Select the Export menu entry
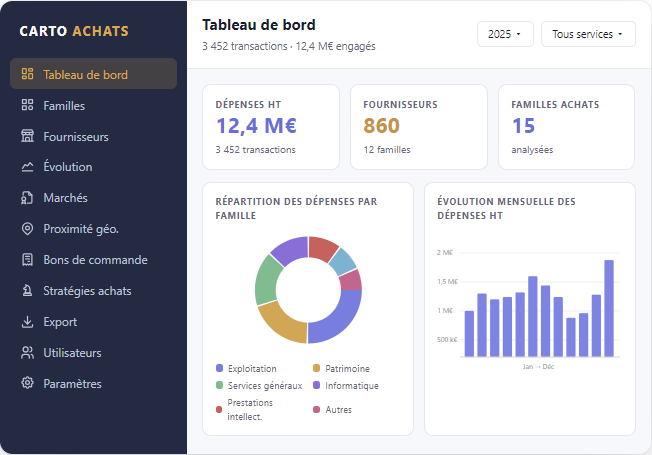 (94, 321)
